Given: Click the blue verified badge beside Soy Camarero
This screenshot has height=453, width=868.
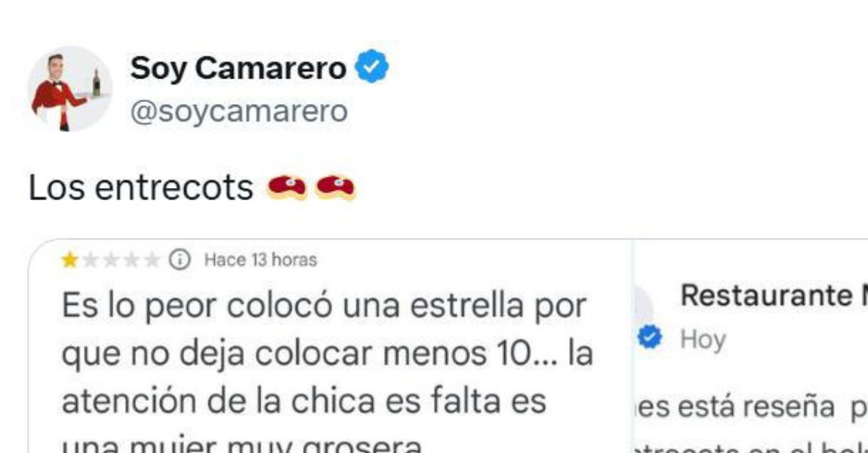Looking at the screenshot, I should click(x=371, y=66).
